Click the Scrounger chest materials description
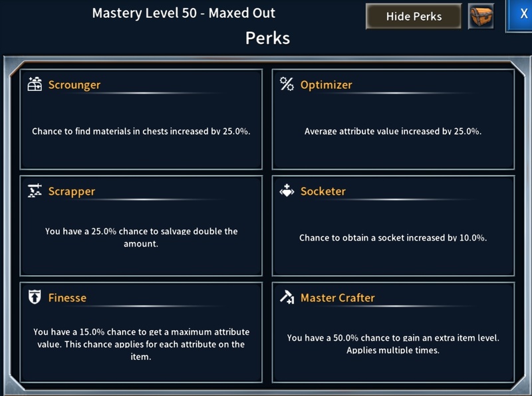The image size is (532, 396). click(x=141, y=132)
